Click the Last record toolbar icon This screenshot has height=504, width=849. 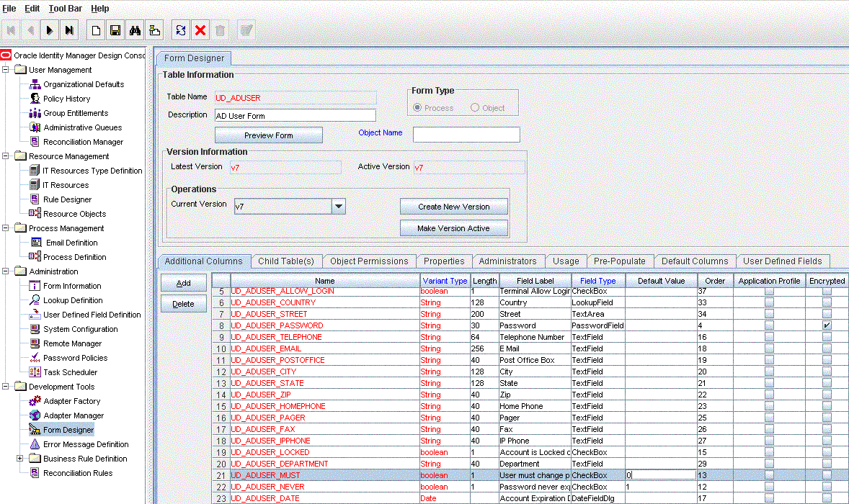[68, 30]
